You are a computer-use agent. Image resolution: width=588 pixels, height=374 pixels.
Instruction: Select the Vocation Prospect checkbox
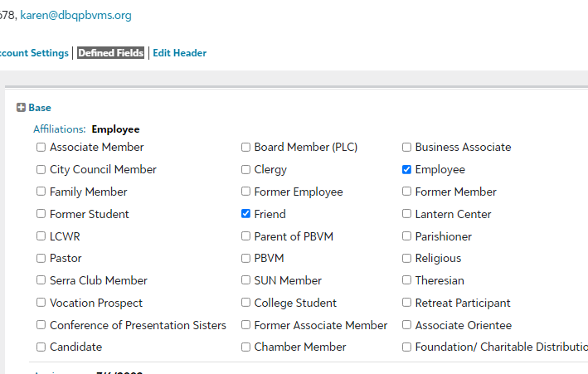click(x=41, y=304)
